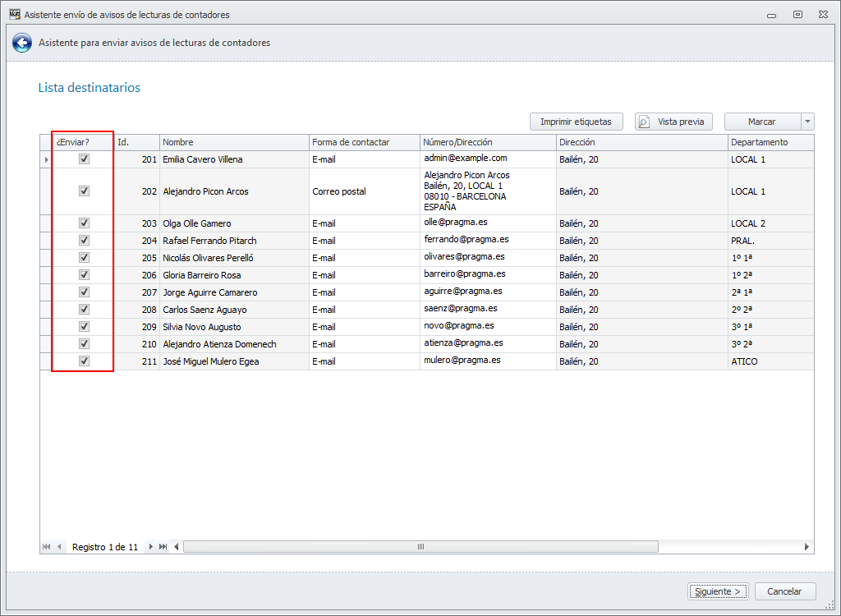Click the Registro 1 de 11 indicator
Screen dimensions: 841x616
point(105,547)
